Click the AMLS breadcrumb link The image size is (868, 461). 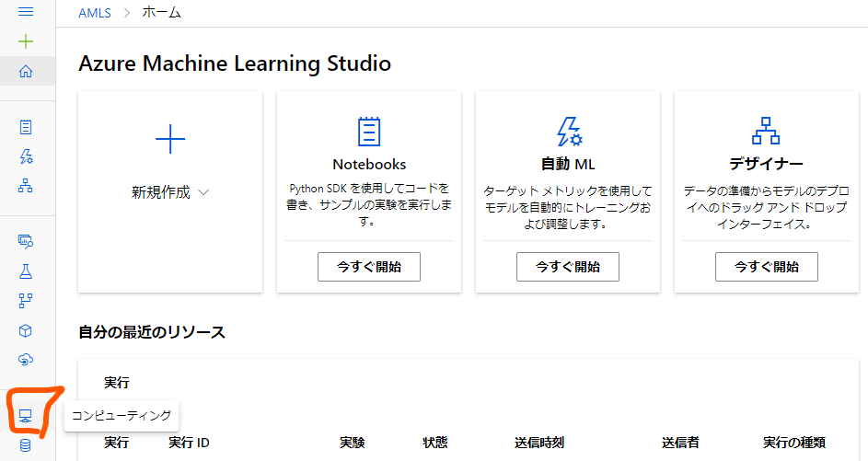[x=95, y=13]
